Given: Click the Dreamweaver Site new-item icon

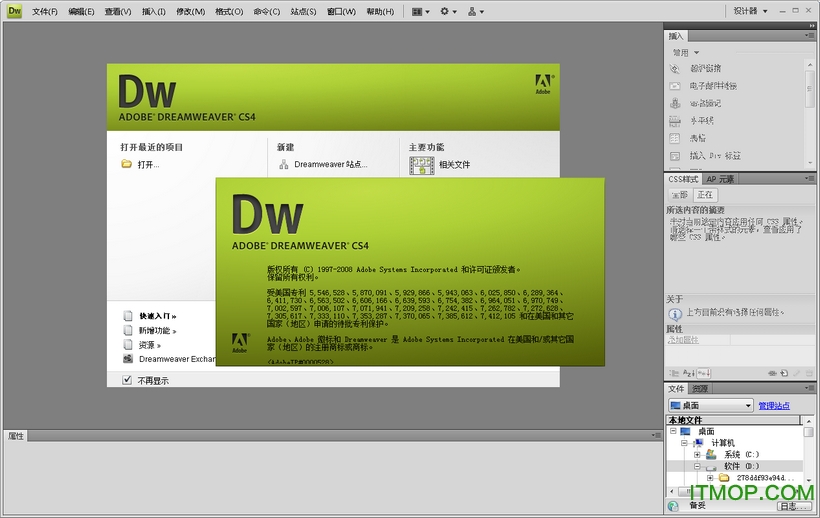Looking at the screenshot, I should pyautogui.click(x=283, y=165).
